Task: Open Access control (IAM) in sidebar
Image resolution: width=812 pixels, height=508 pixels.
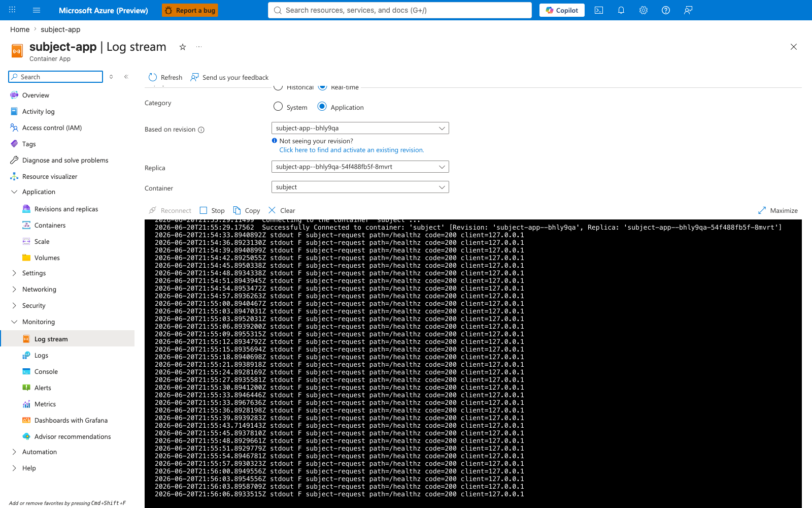Action: 52,128
